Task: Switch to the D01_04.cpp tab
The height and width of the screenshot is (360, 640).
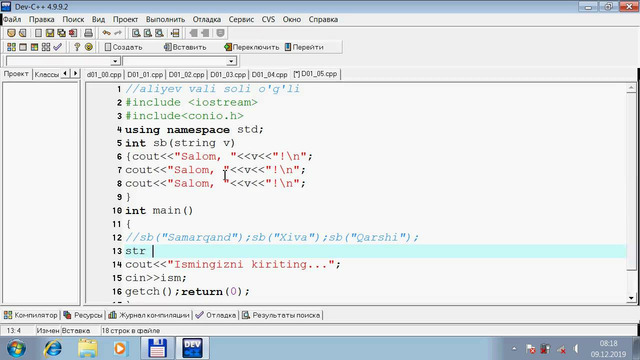Action: coord(269,75)
